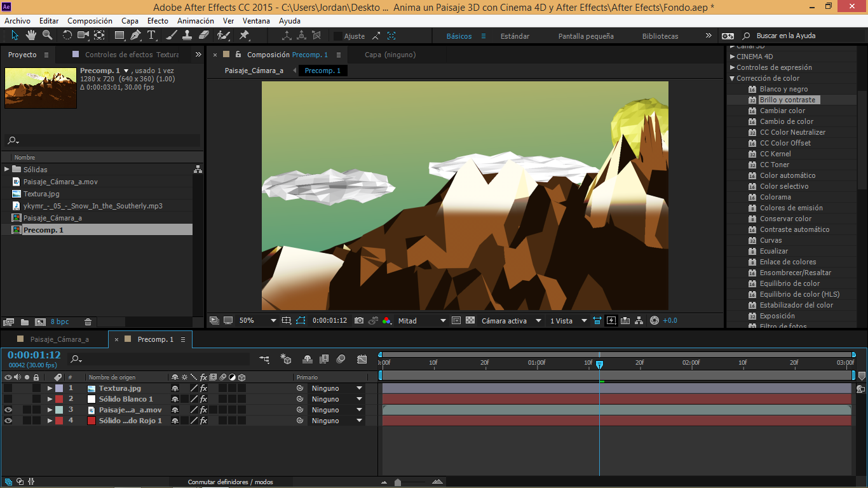
Task: Click the Fast Previews lightning icon
Action: tap(611, 321)
